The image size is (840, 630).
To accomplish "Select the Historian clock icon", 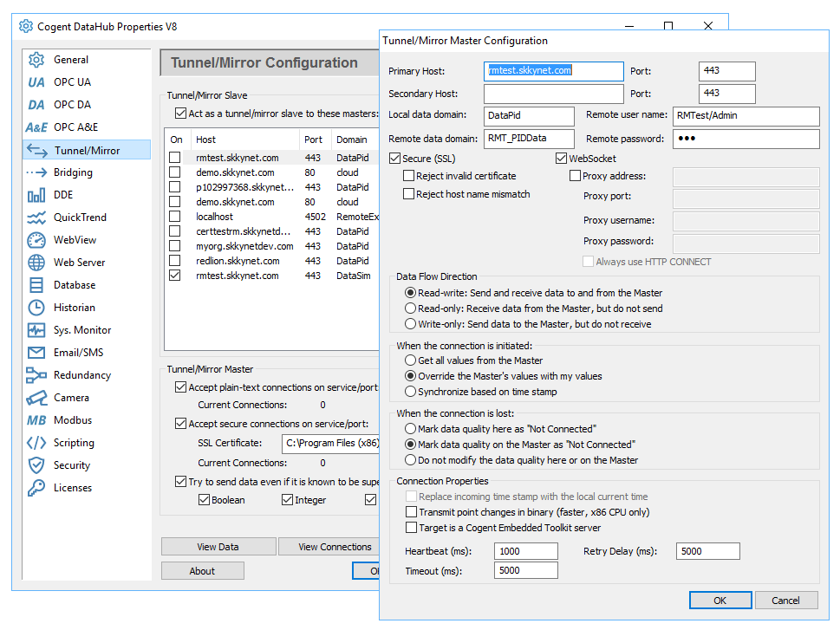I will coord(36,308).
